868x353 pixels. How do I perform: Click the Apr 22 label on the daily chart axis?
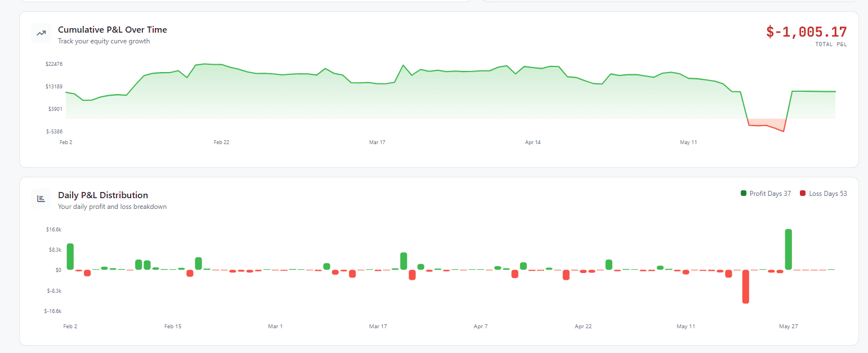click(x=583, y=327)
